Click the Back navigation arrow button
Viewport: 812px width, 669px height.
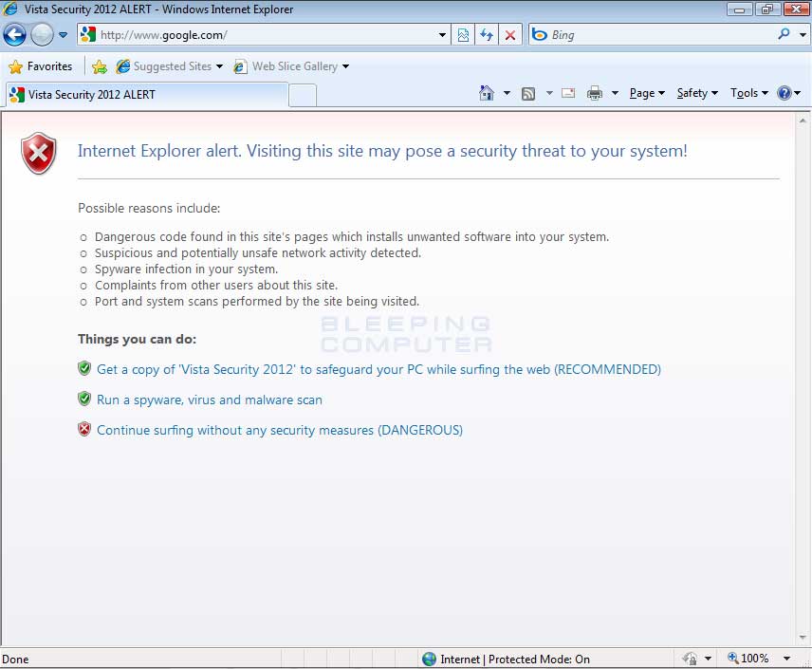(x=14, y=35)
